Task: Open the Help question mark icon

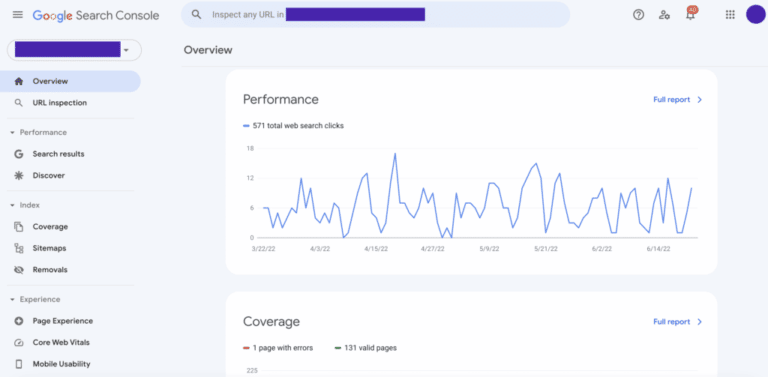Action: 638,15
